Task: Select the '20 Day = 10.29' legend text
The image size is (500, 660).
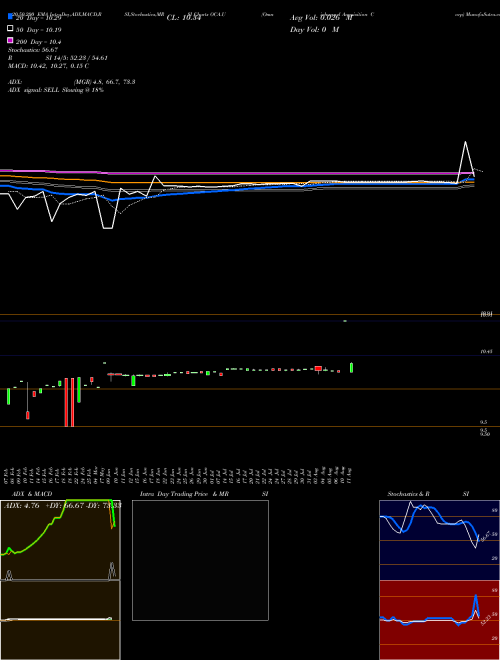Action: click(38, 18)
